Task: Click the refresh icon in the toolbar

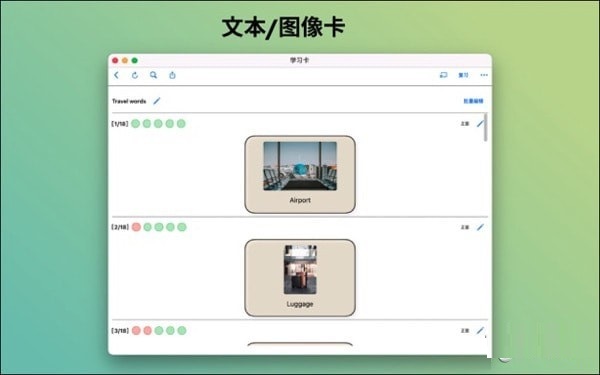Action: click(x=135, y=75)
